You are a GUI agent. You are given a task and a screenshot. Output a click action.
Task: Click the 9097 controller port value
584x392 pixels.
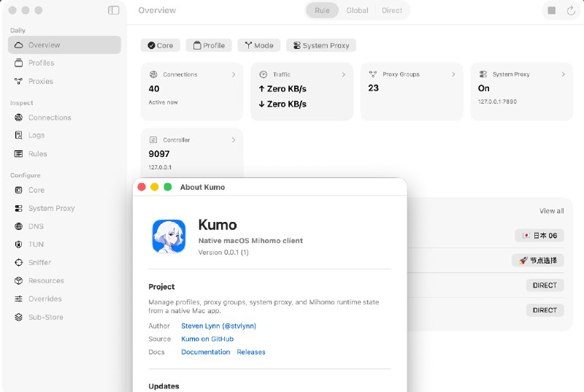[159, 154]
